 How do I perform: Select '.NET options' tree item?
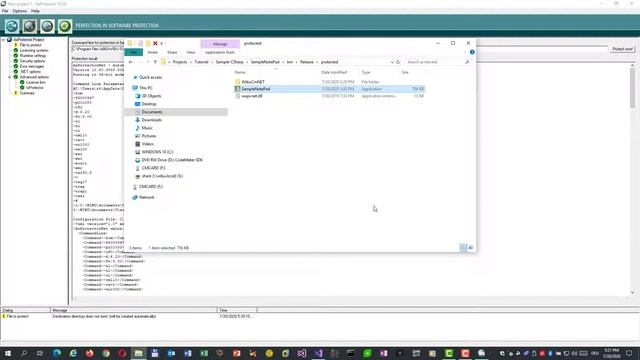(30, 71)
